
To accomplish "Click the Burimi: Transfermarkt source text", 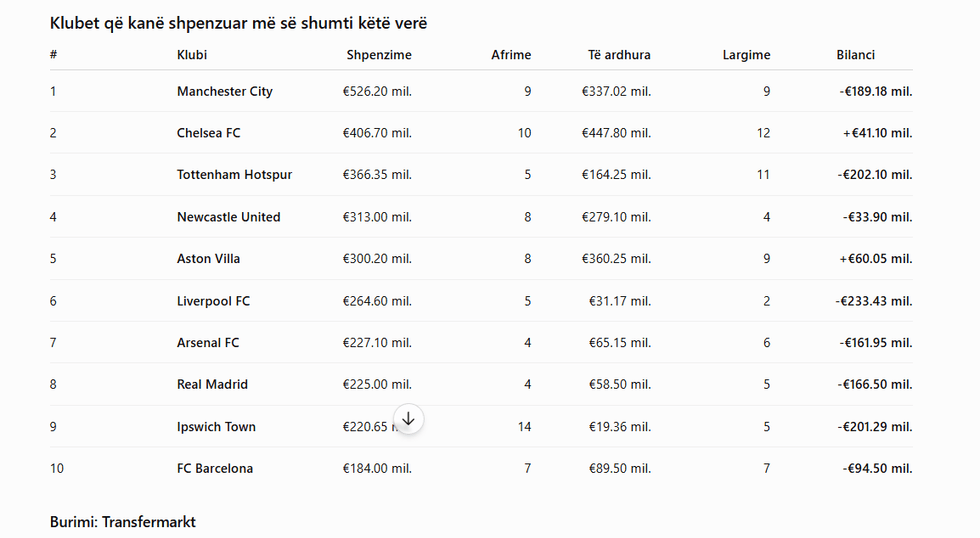I will click(x=122, y=522).
